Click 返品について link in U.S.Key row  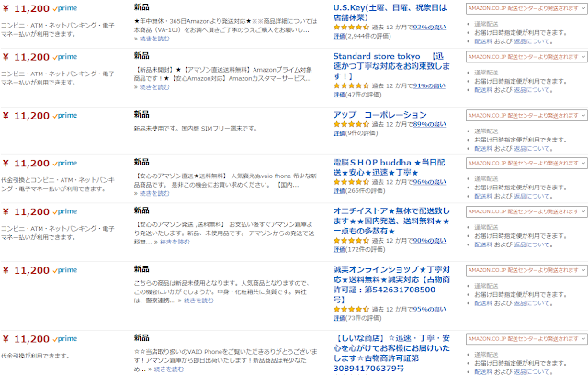click(532, 41)
